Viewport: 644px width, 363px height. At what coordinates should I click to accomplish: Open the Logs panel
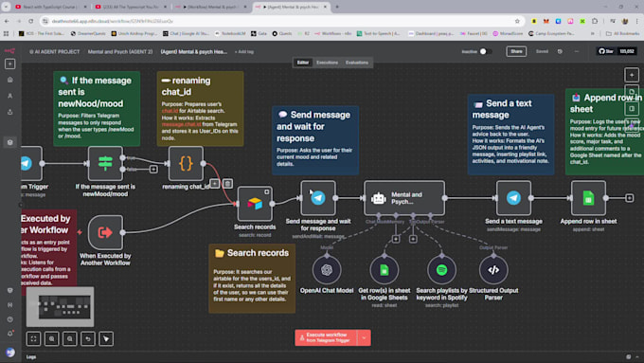[x=31, y=356]
